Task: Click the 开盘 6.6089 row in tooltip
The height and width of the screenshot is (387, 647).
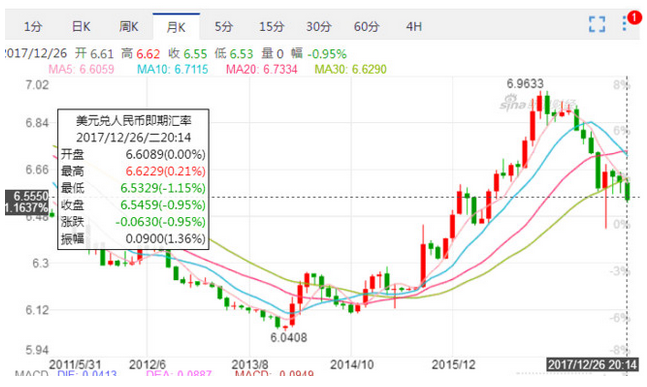Action: click(133, 154)
